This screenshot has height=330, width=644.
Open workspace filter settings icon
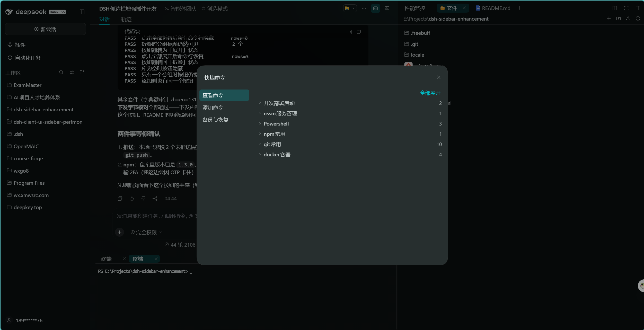72,72
